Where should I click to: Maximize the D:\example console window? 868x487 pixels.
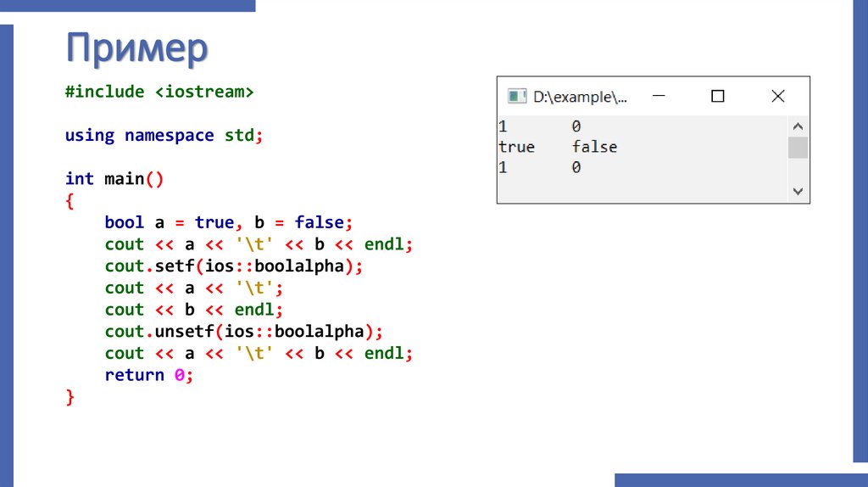pos(717,97)
